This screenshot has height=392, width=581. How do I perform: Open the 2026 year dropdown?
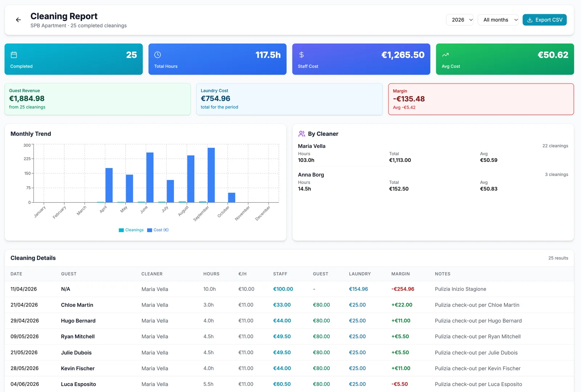click(x=460, y=20)
